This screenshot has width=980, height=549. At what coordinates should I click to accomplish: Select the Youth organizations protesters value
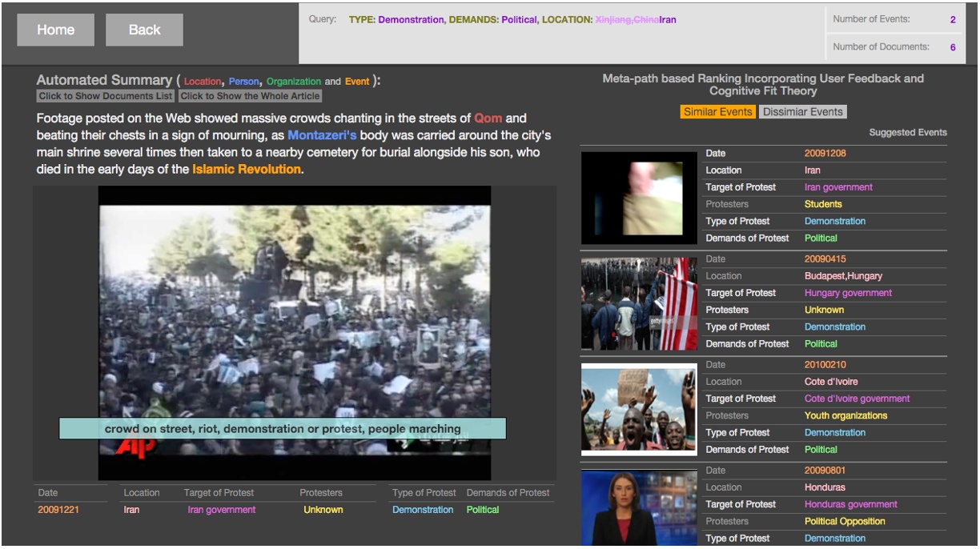click(845, 415)
